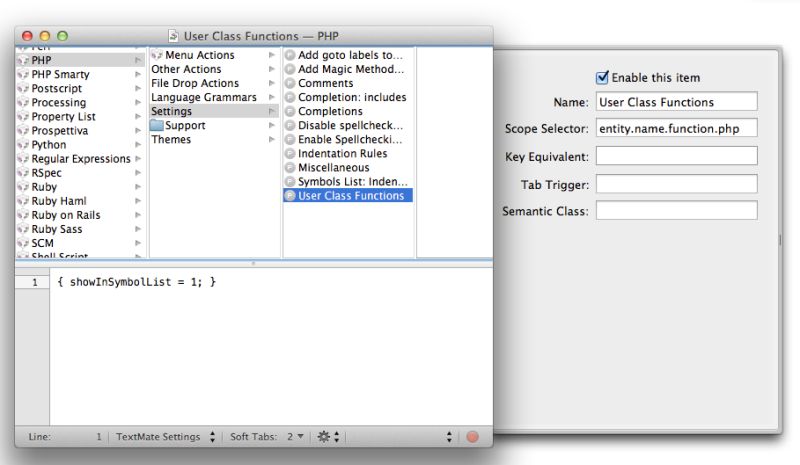Click the SCM bundle icon

point(23,243)
